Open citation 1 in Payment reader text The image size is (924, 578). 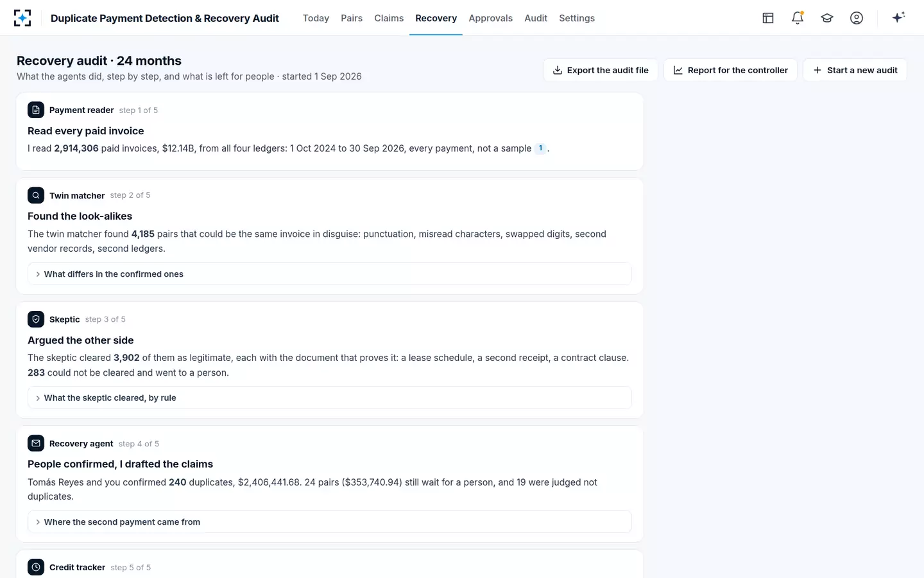(540, 148)
